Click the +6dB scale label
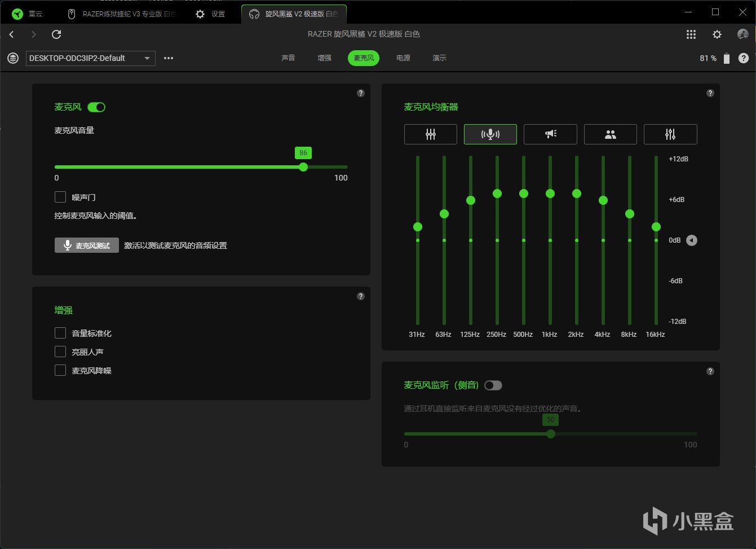 pos(677,200)
